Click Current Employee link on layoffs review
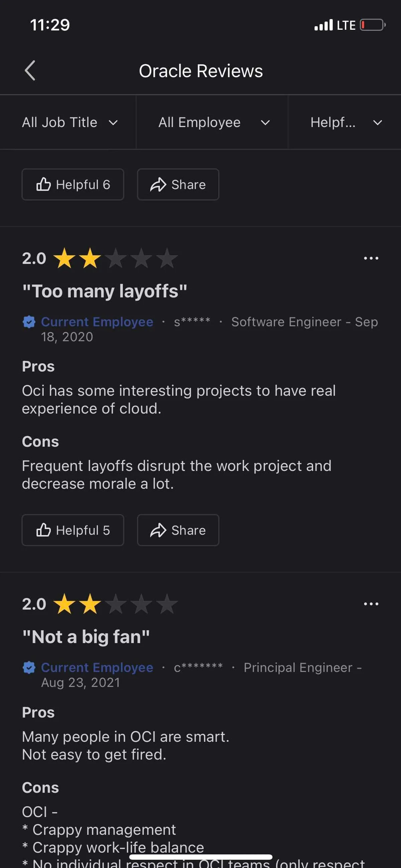 point(97,322)
